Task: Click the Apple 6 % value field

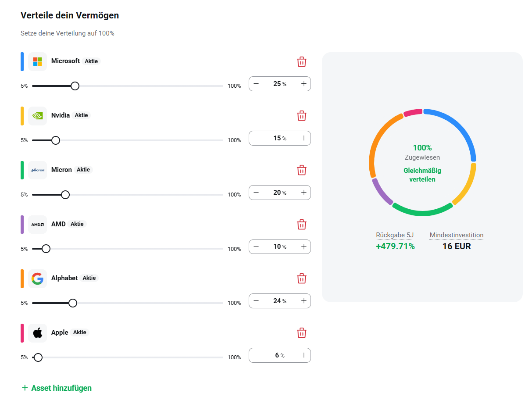Action: tap(279, 355)
